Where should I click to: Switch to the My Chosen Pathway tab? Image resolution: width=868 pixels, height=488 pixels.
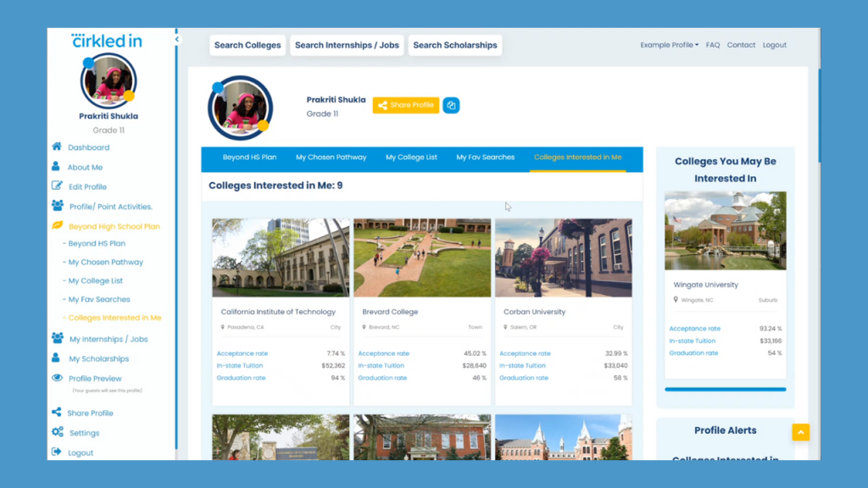[x=331, y=157]
